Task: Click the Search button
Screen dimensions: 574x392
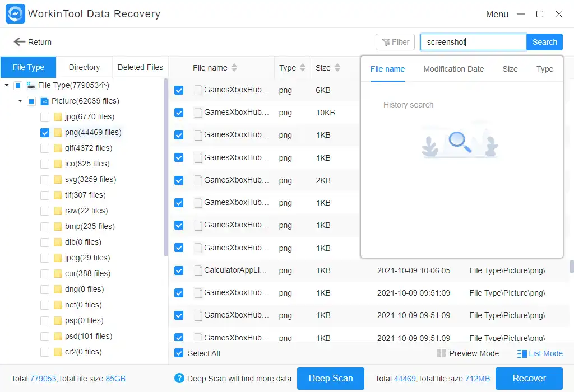Action: pos(544,42)
